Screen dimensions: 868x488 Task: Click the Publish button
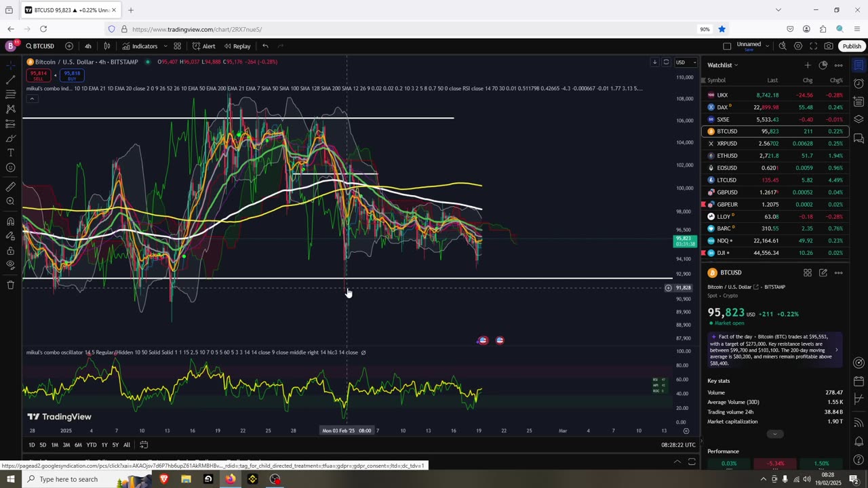(x=852, y=46)
